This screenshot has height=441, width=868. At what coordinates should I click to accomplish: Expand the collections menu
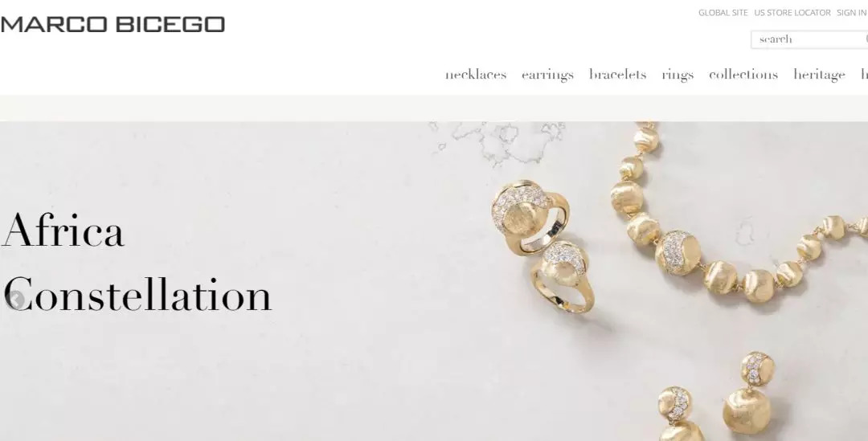coord(743,75)
